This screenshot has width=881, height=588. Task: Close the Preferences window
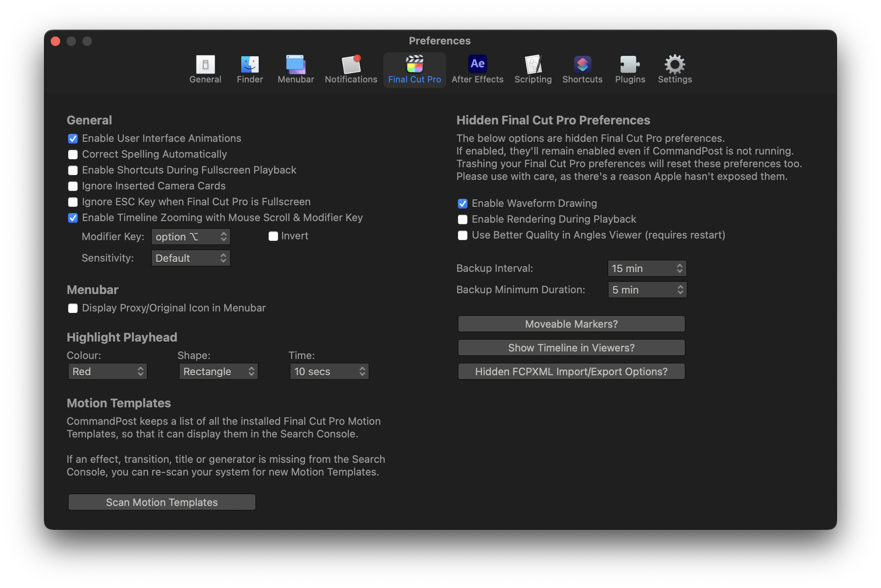pyautogui.click(x=56, y=41)
